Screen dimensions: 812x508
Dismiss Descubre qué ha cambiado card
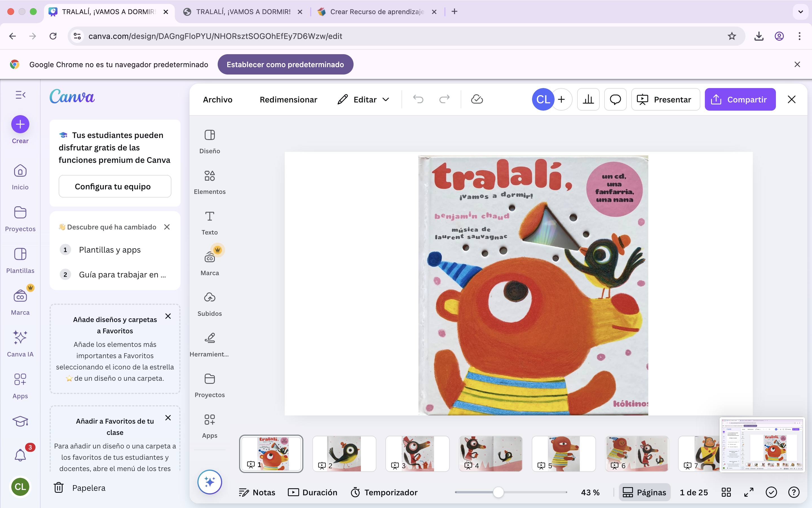(x=167, y=227)
